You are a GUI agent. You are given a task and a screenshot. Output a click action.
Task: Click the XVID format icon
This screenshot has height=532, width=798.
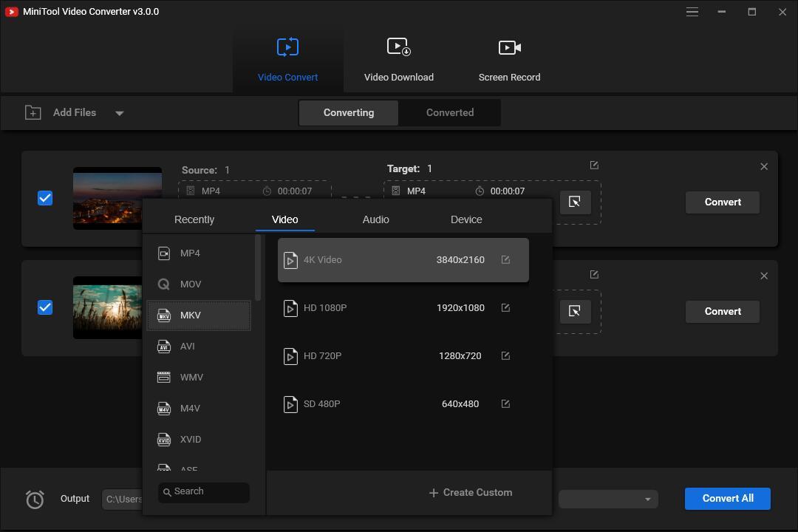[164, 440]
